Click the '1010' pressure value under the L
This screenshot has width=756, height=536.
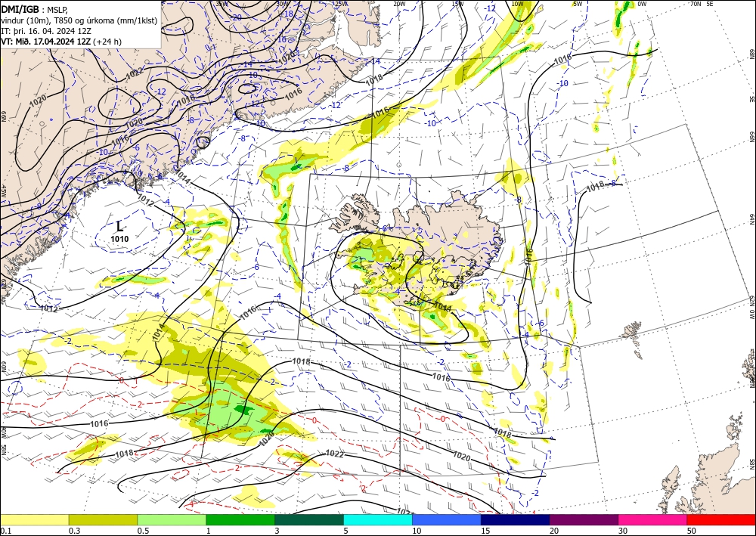coord(119,239)
